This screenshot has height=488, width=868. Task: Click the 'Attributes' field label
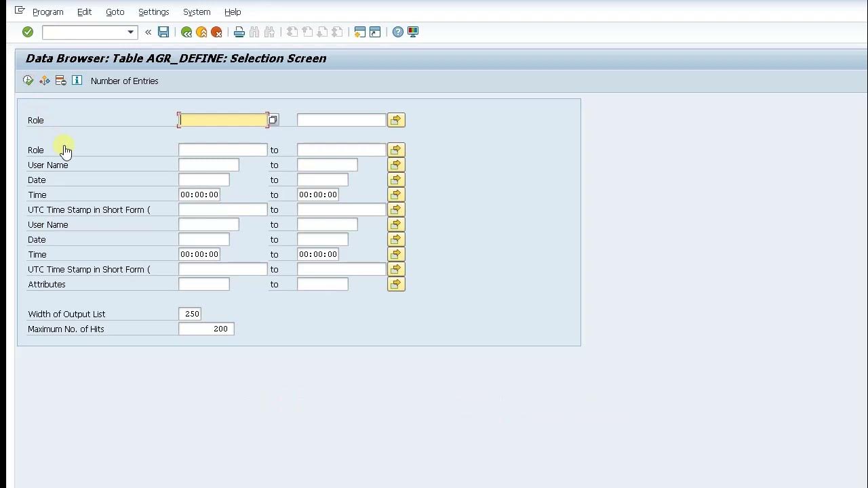tap(47, 284)
